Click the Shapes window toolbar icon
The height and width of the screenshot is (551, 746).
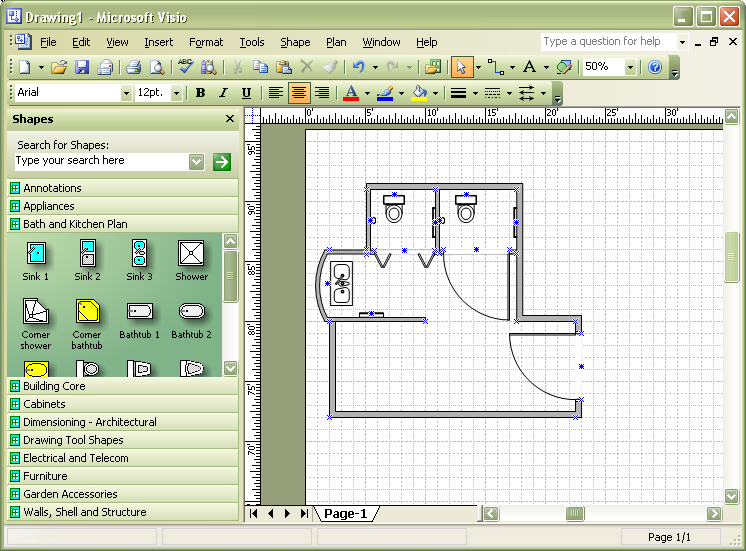(x=433, y=67)
